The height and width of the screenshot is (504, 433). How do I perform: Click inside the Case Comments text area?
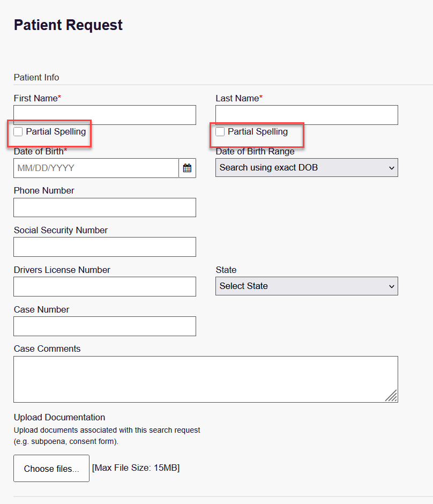pos(206,379)
